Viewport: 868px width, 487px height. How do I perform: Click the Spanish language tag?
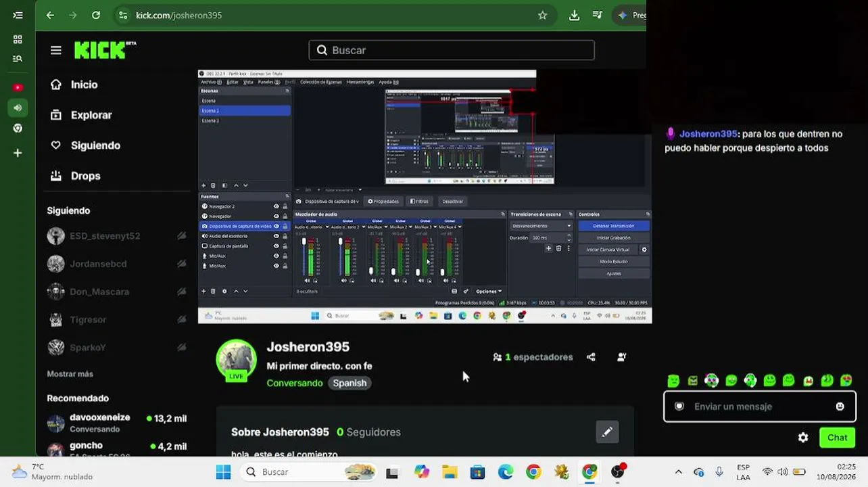click(349, 383)
